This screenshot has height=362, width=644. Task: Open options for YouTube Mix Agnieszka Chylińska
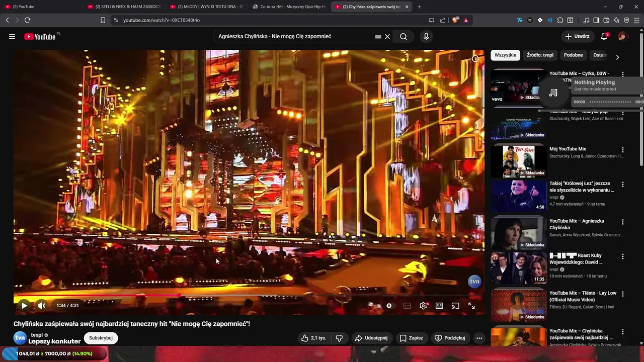[622, 222]
